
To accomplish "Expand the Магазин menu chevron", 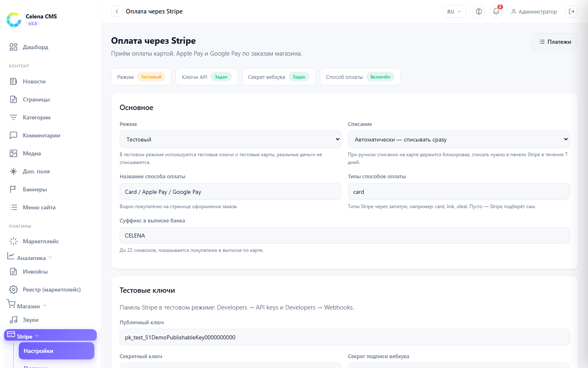I will tap(45, 306).
